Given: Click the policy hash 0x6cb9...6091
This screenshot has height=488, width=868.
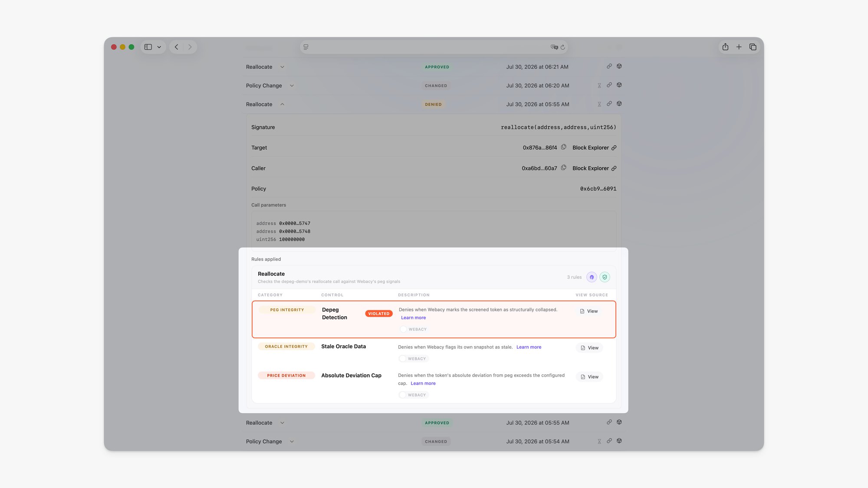Looking at the screenshot, I should click(x=598, y=189).
